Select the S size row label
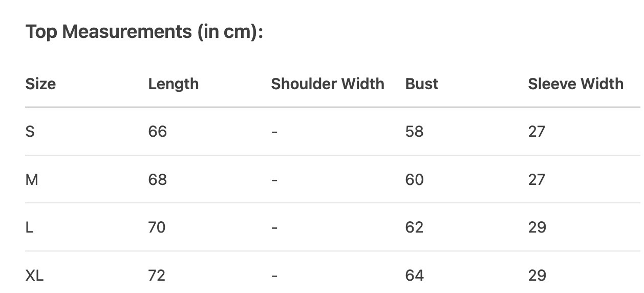 click(30, 132)
